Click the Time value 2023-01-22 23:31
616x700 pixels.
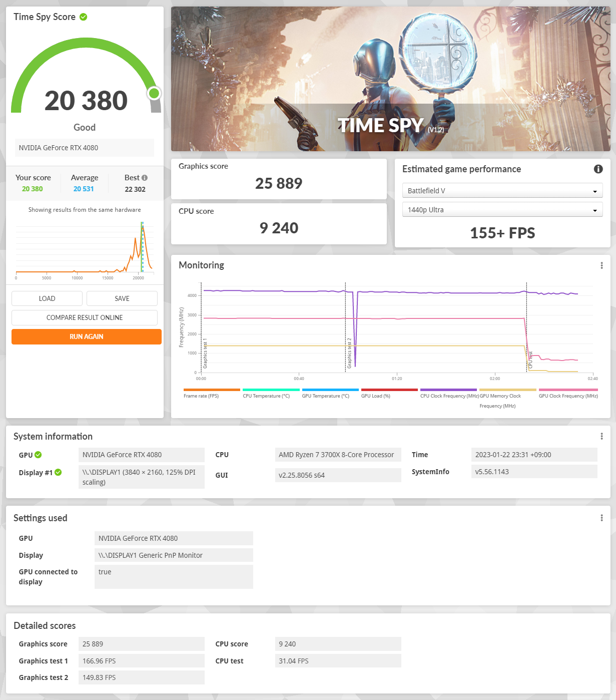534,455
